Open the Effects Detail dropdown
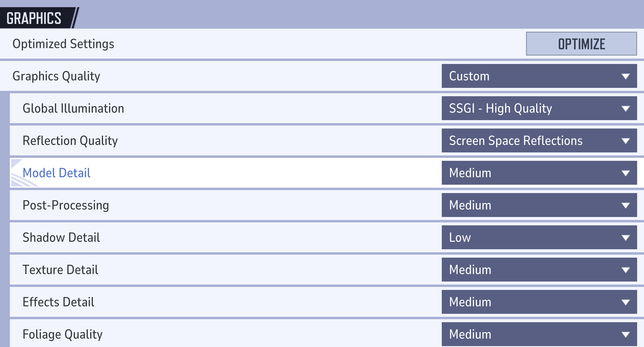Screen dimensions: 644x347 pos(539,302)
